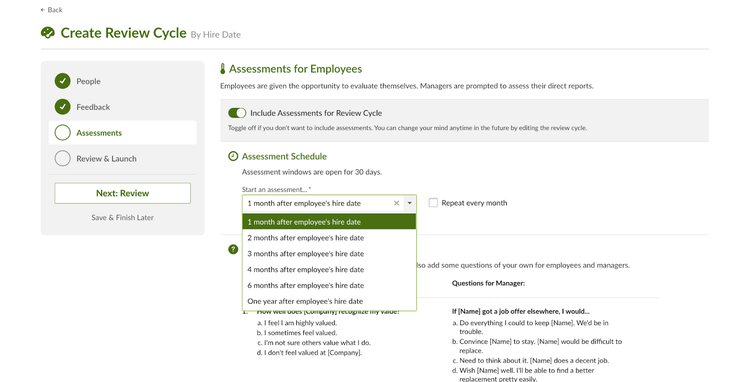Click the Review & Launch step circle icon
Screen dimensions: 750x382
63,158
